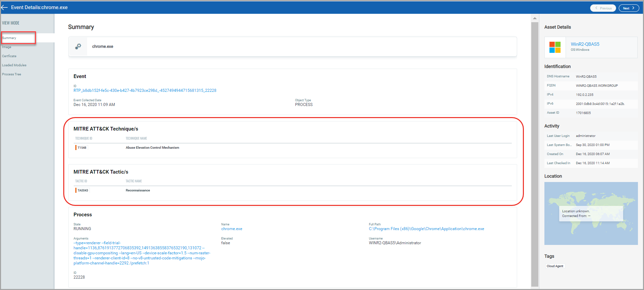The width and height of the screenshot is (644, 290).
Task: Click Abuse Elevation Control Mechanism technique name
Action: point(152,148)
